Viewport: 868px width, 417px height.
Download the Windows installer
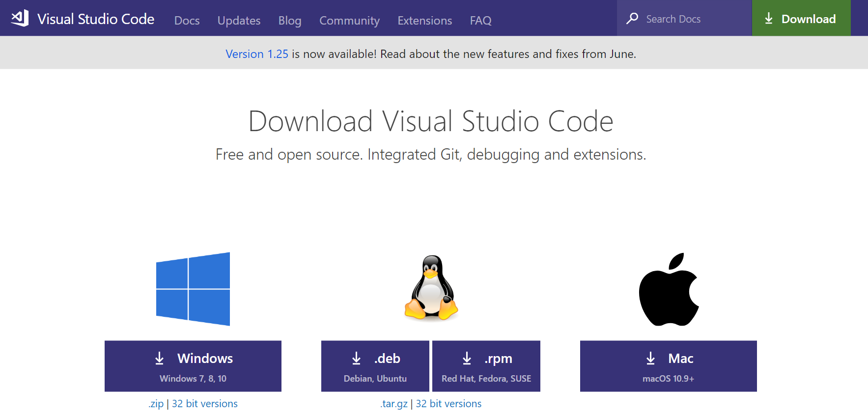[193, 366]
